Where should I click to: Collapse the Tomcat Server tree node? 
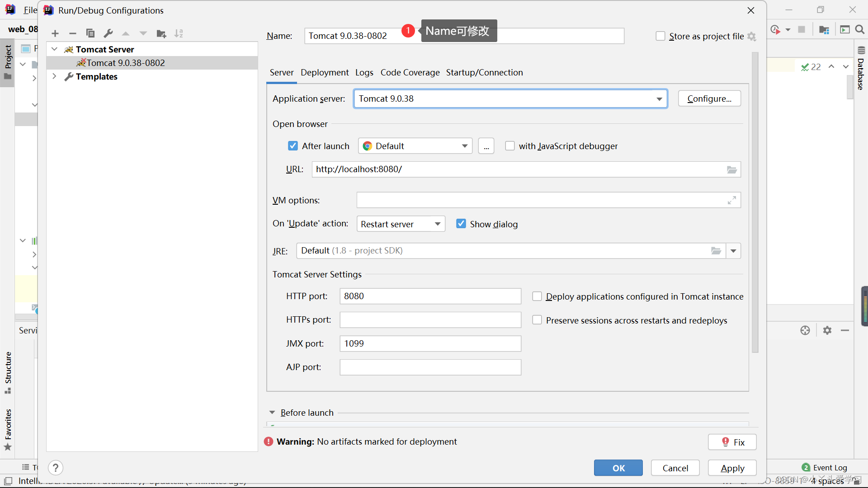(x=54, y=49)
